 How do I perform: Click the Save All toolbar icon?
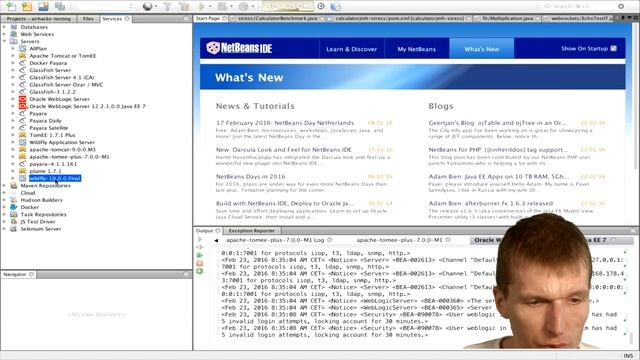(60, 6)
